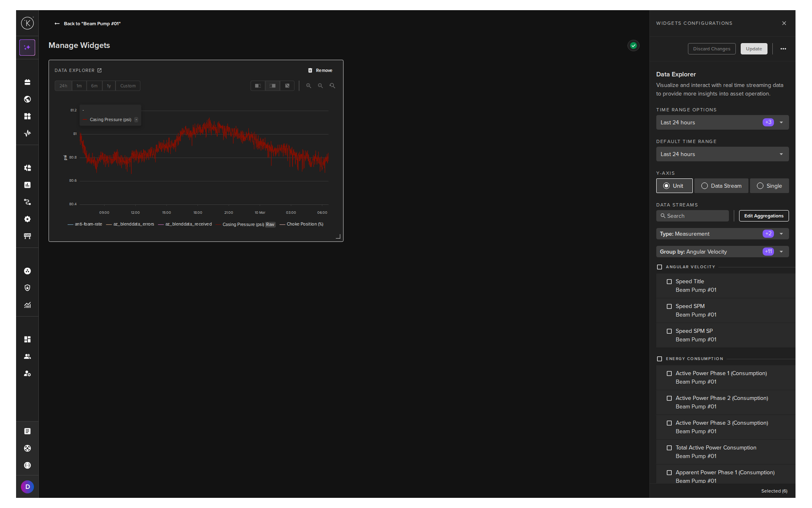Expand the Time Range Options dropdown
The width and height of the screenshot is (812, 508).
(722, 122)
